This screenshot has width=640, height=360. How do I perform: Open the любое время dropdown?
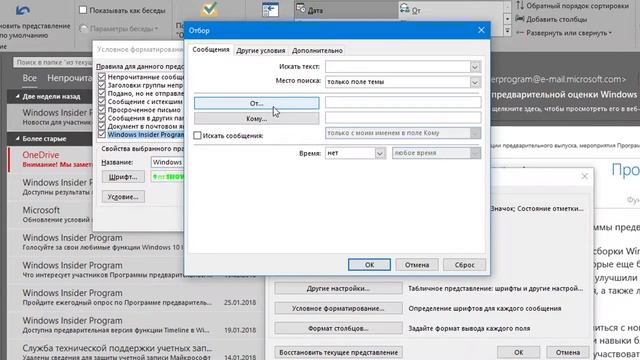coord(436,153)
